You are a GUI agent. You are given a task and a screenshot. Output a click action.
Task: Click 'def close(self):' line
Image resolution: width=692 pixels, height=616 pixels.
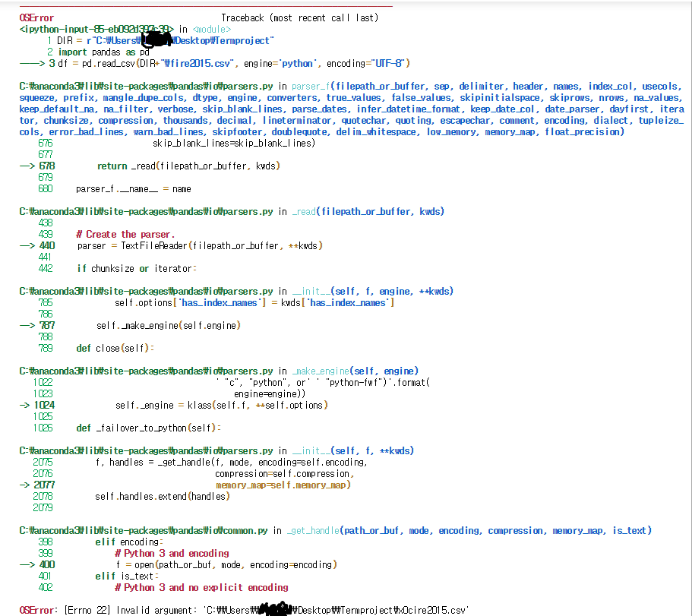pos(115,348)
